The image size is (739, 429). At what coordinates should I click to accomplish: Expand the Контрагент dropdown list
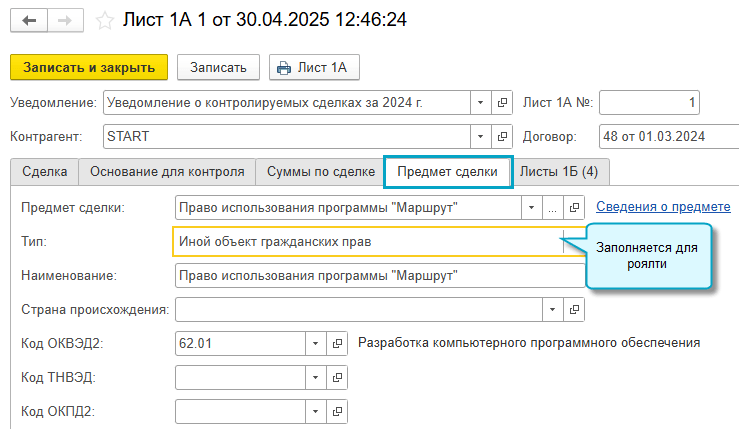pos(479,136)
